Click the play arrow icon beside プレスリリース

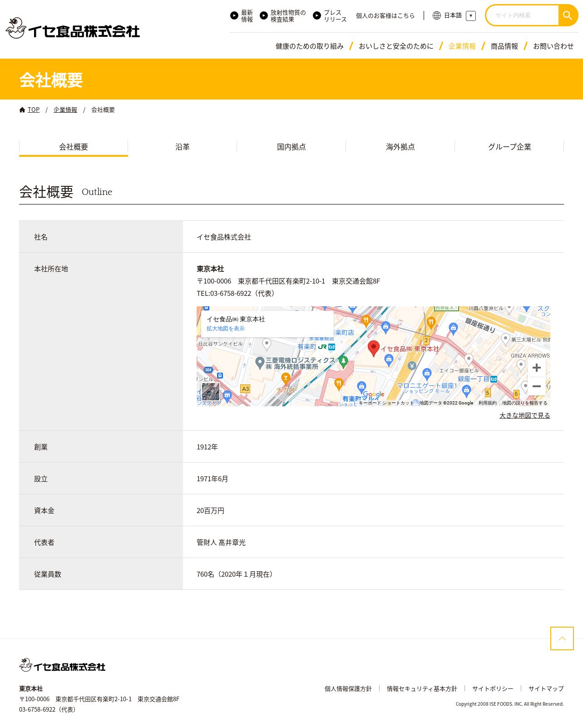click(x=317, y=15)
